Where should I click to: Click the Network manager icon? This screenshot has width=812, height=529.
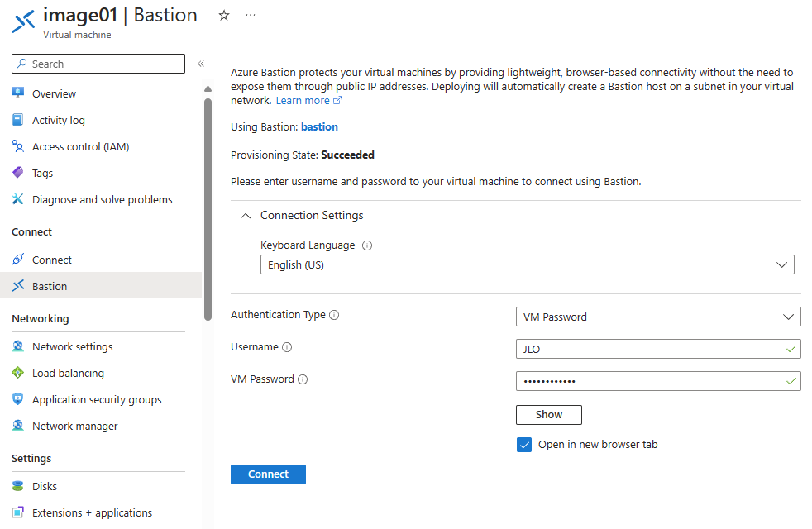[x=17, y=426]
